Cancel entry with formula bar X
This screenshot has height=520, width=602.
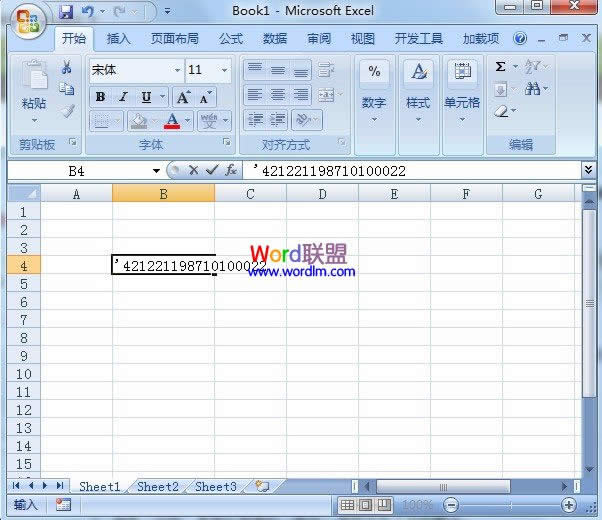pos(193,171)
